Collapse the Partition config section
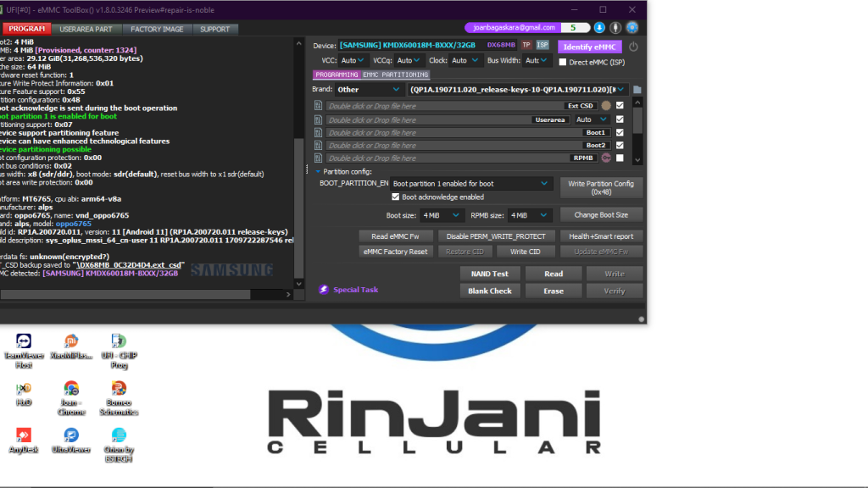This screenshot has height=488, width=868. pyautogui.click(x=318, y=171)
